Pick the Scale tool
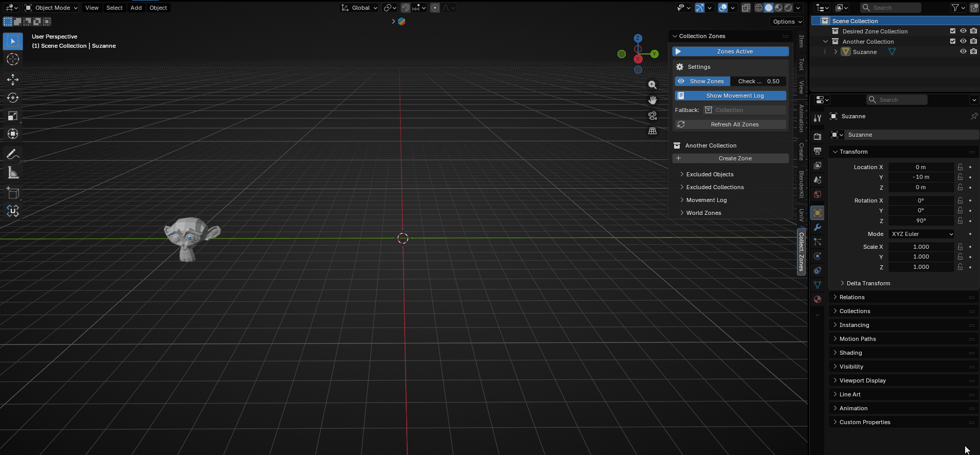The height and width of the screenshot is (455, 980). click(x=13, y=116)
